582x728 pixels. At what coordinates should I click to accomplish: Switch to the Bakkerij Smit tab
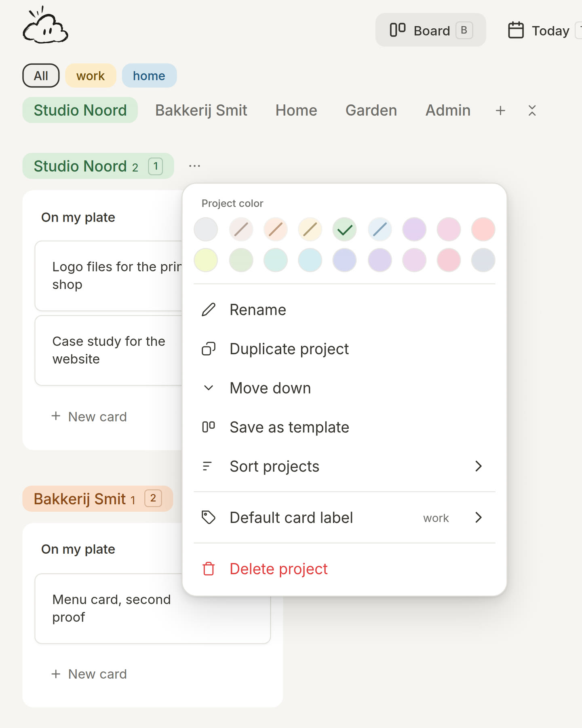coord(201,110)
